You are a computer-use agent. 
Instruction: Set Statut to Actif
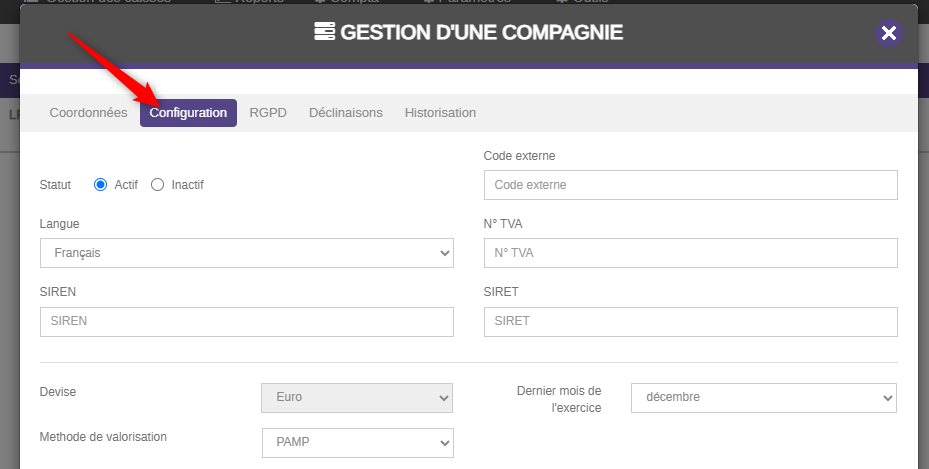tap(100, 185)
